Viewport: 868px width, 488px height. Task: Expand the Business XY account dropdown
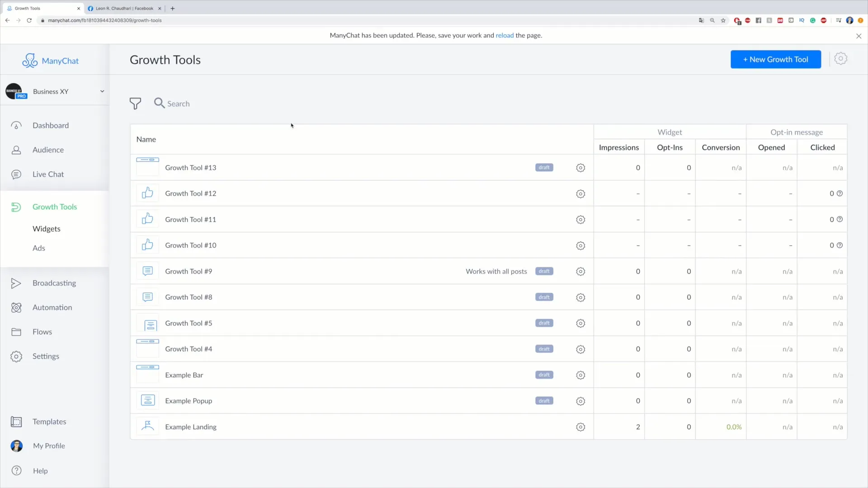click(102, 91)
